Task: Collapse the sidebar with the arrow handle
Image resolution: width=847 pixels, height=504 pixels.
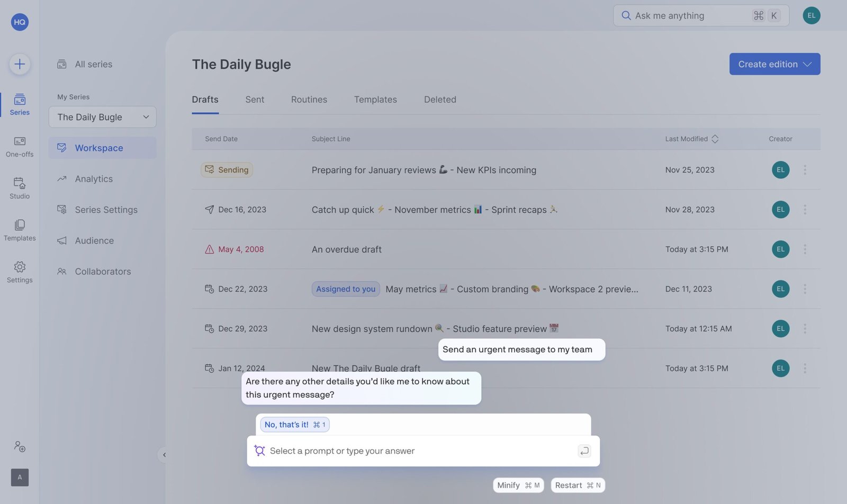Action: point(164,455)
